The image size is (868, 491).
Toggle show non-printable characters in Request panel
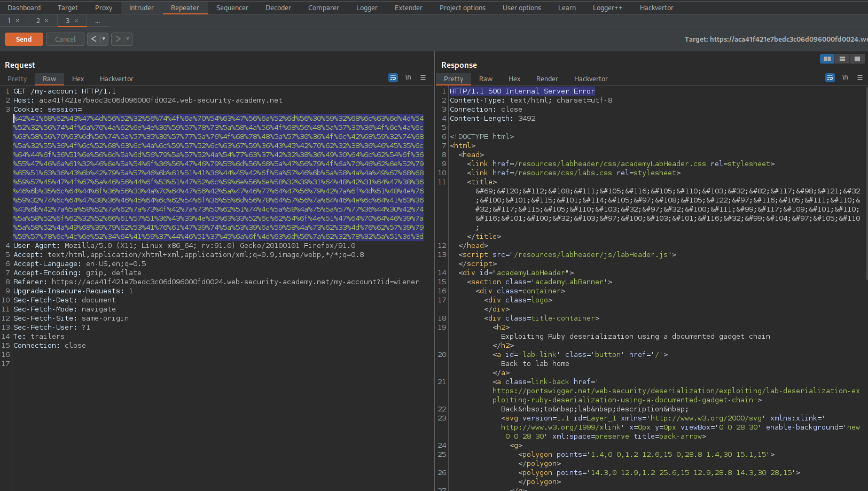(x=408, y=77)
